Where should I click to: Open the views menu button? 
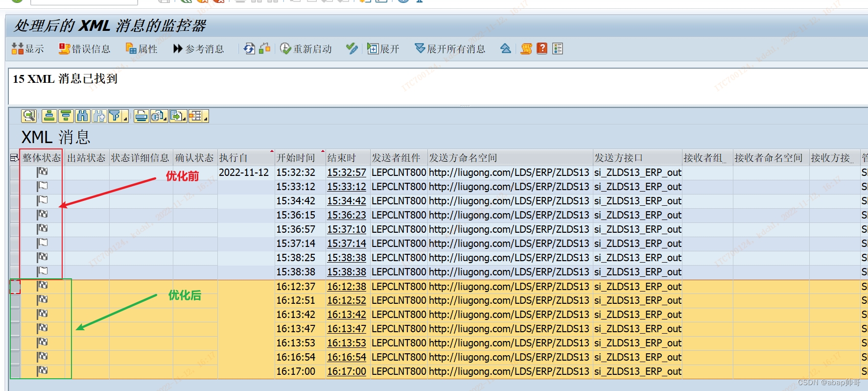(159, 116)
